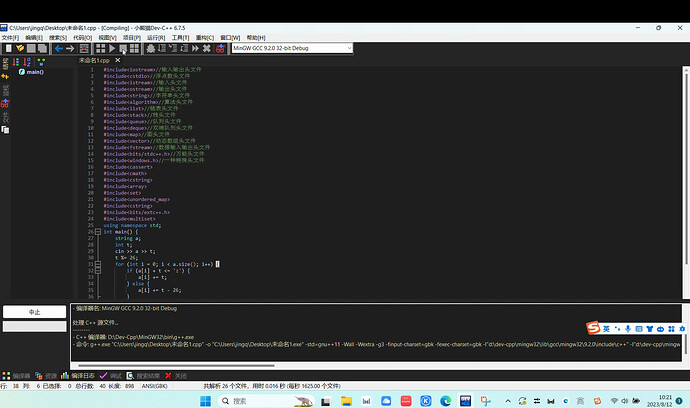This screenshot has height=408, width=690.
Task: Open the 项目[P] menu
Action: [132, 38]
